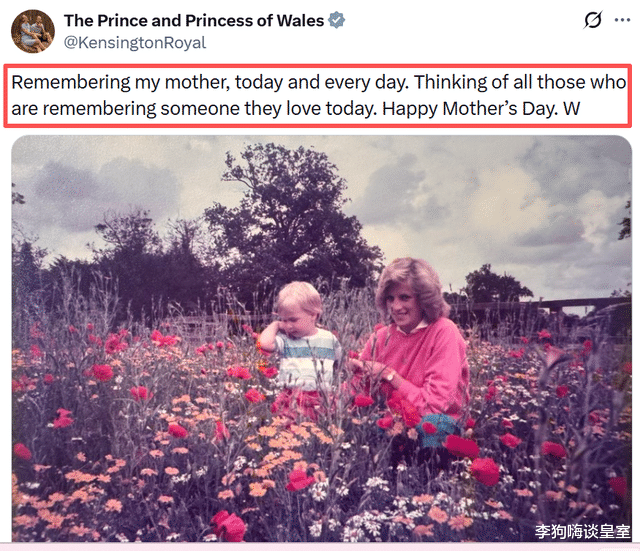Screen dimensions: 640x551
Task: Click the blue verified badge
Action: click(x=339, y=21)
